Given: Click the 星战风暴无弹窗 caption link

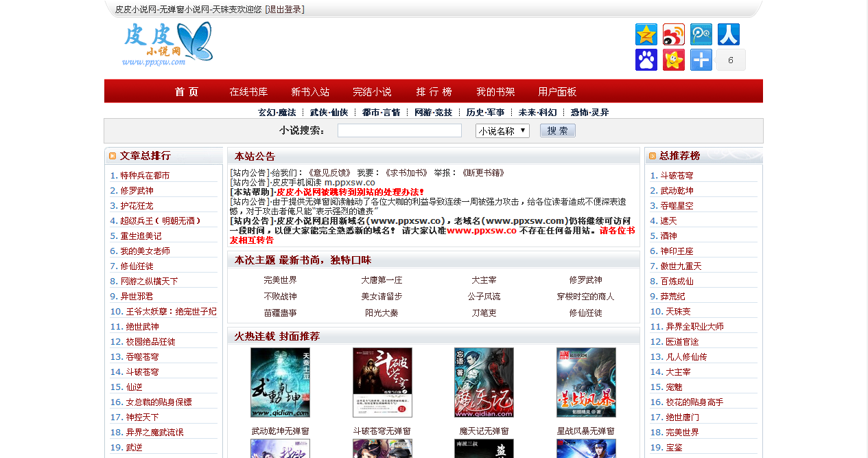Looking at the screenshot, I should point(585,431).
